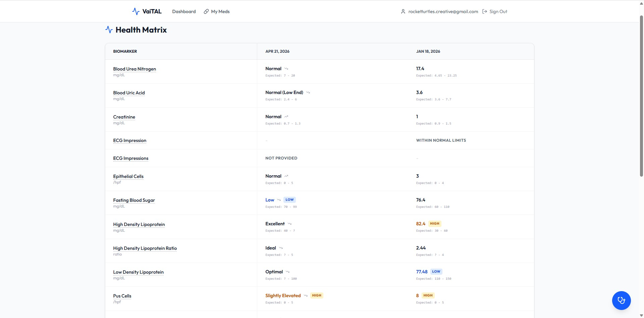Open the ECG Impressions biomarker

[x=130, y=158]
